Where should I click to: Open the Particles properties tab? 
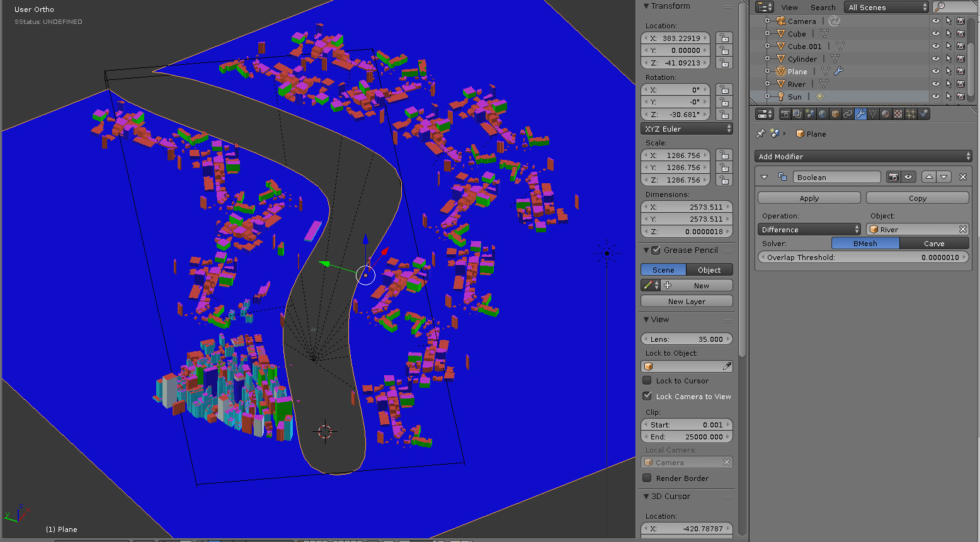click(x=911, y=114)
